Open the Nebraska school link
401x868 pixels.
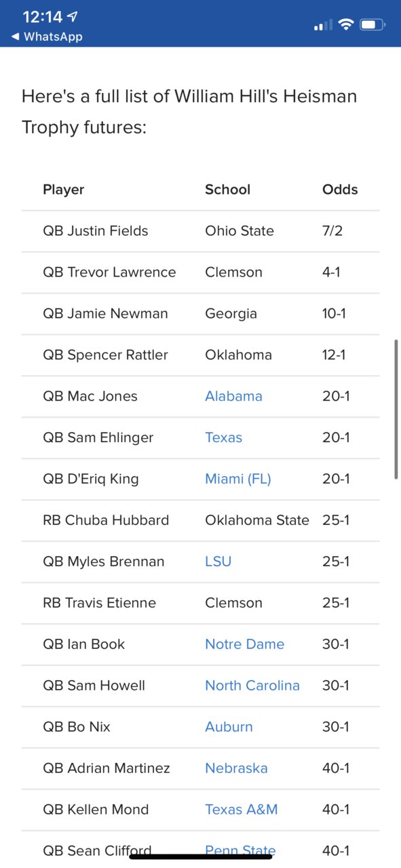[236, 768]
